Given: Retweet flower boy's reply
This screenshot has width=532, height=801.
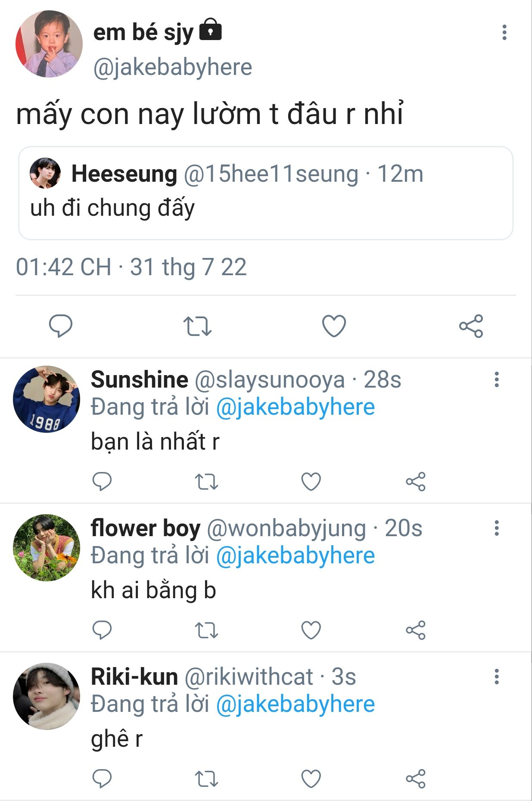Looking at the screenshot, I should pos(207,630).
